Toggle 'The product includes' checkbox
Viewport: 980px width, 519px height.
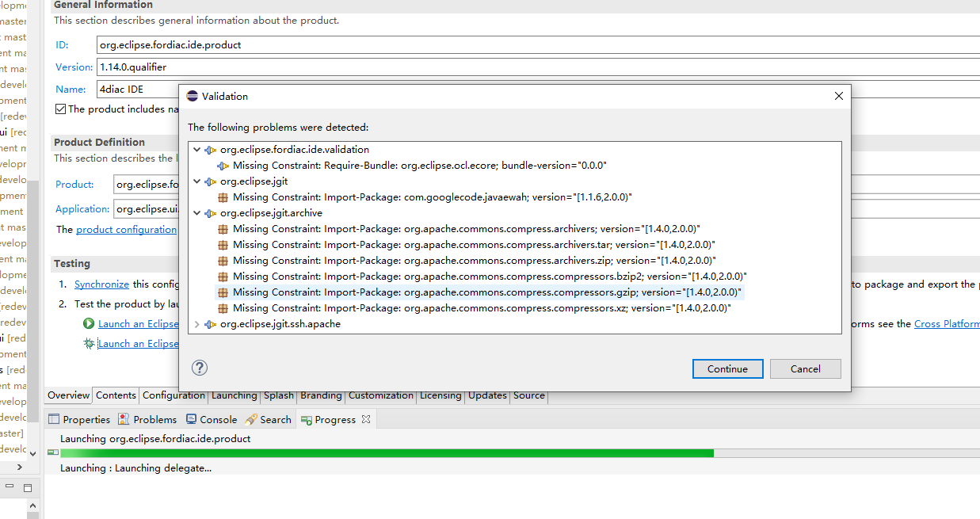coord(61,109)
